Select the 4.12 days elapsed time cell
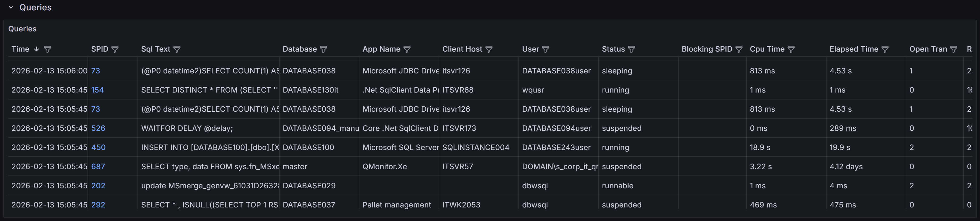 click(866, 166)
